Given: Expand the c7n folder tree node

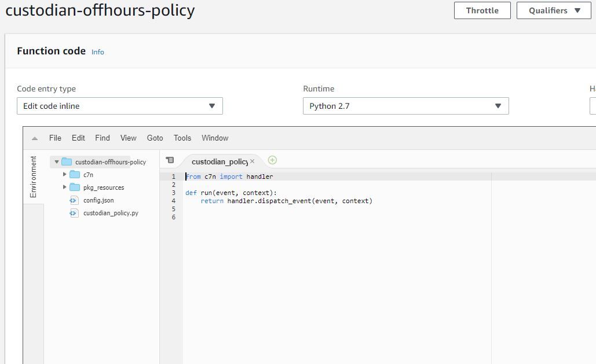Looking at the screenshot, I should 65,174.
